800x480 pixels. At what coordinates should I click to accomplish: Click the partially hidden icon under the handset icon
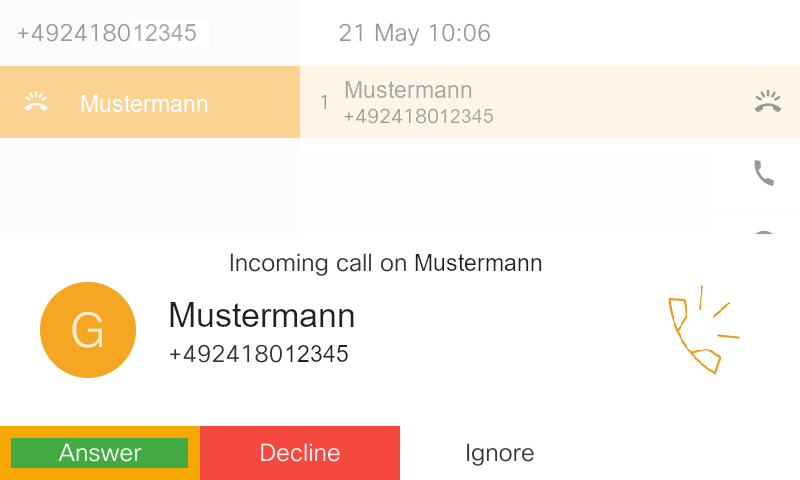click(x=764, y=234)
